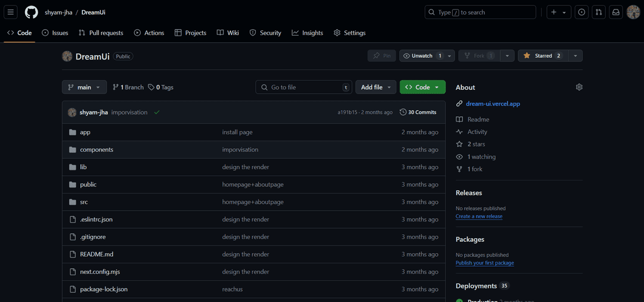644x302 pixels.
Task: Open the app folder
Action: point(85,132)
